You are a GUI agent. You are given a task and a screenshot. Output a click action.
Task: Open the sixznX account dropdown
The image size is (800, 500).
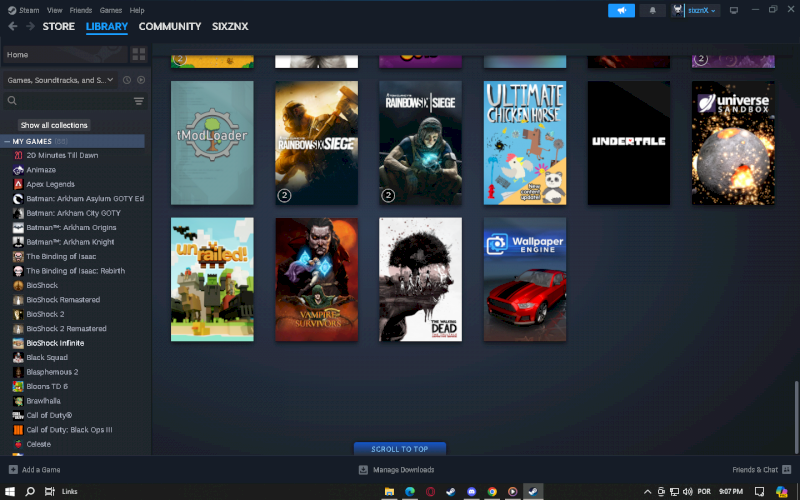click(695, 10)
